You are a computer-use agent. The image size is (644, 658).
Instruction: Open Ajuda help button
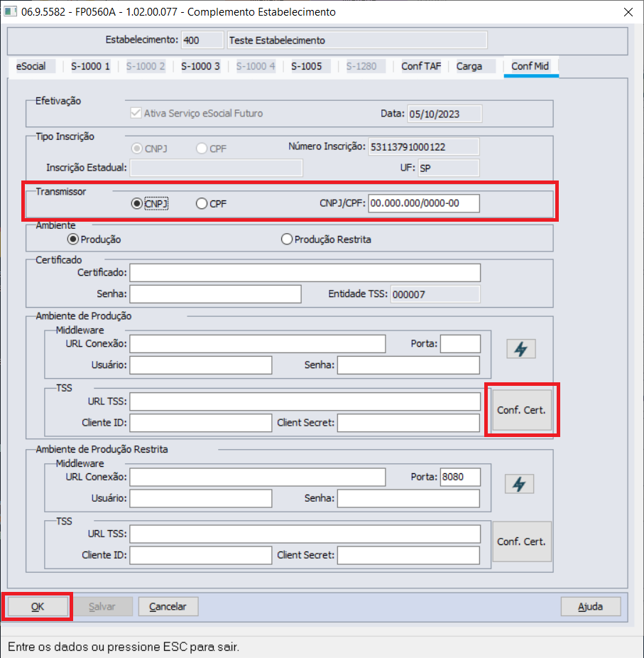[590, 606]
